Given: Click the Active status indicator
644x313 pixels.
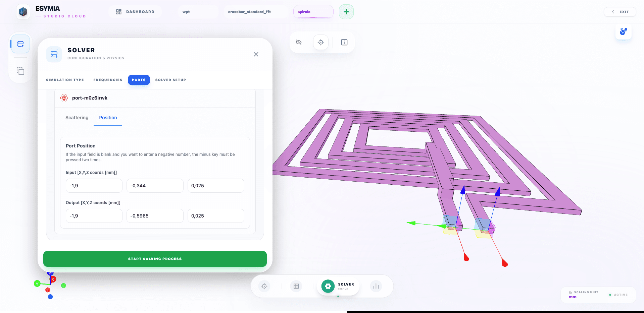Looking at the screenshot, I should [618, 295].
